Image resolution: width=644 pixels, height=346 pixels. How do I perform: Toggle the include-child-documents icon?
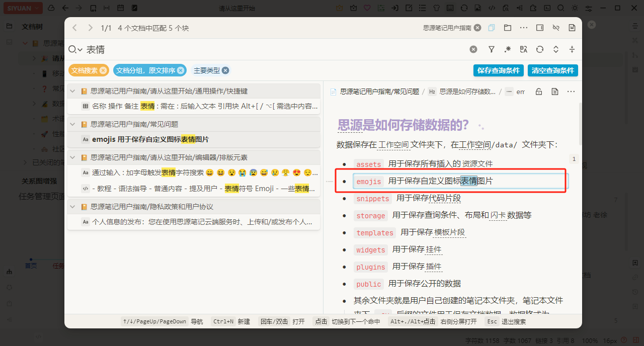pyautogui.click(x=492, y=28)
